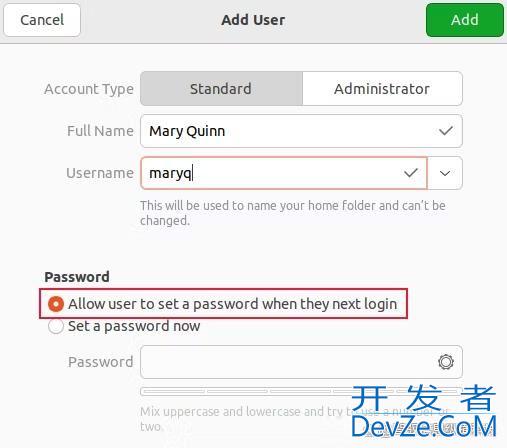Switch account type to Administrator
Image resolution: width=507 pixels, height=448 pixels.
tap(382, 89)
